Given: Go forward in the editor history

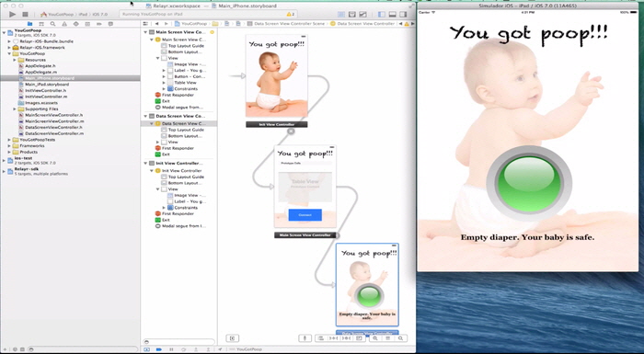Looking at the screenshot, I should point(166,24).
